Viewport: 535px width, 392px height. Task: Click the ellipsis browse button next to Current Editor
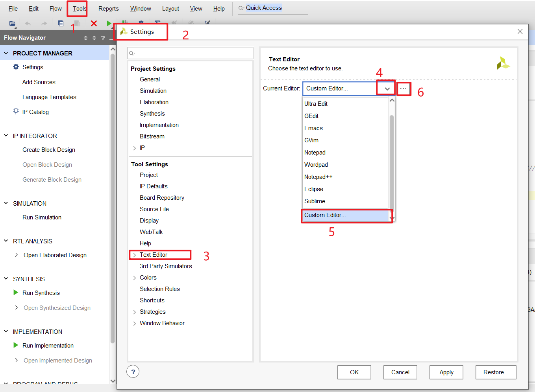[x=404, y=89]
